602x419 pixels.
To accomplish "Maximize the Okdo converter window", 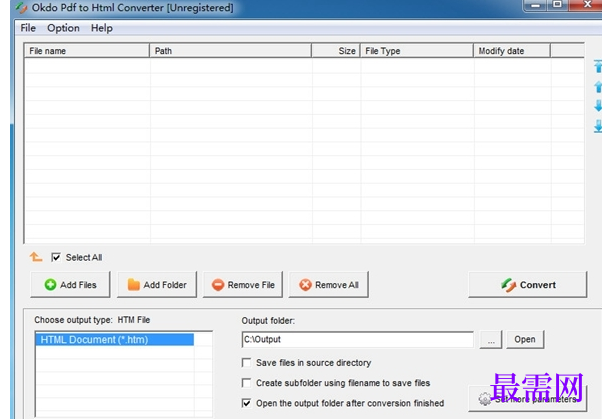I will pos(557,5).
